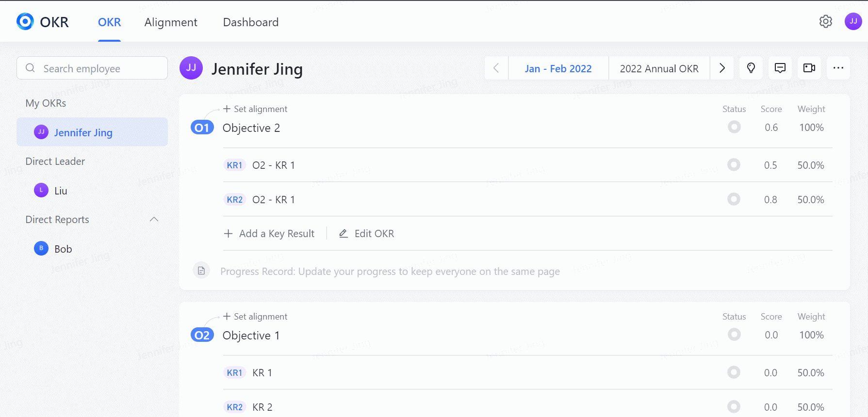The image size is (868, 417).
Task: Open the three-dot more options menu
Action: coord(838,68)
